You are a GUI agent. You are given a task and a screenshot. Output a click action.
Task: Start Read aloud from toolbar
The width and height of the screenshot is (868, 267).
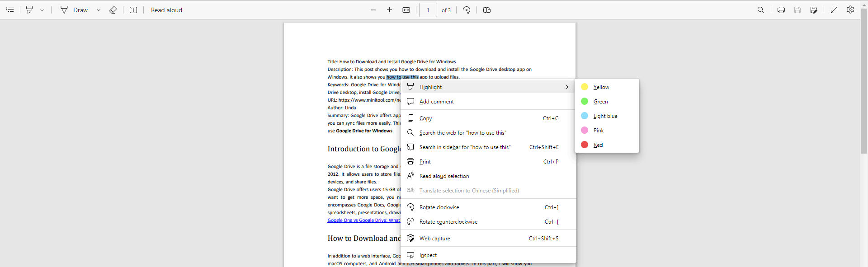click(166, 10)
